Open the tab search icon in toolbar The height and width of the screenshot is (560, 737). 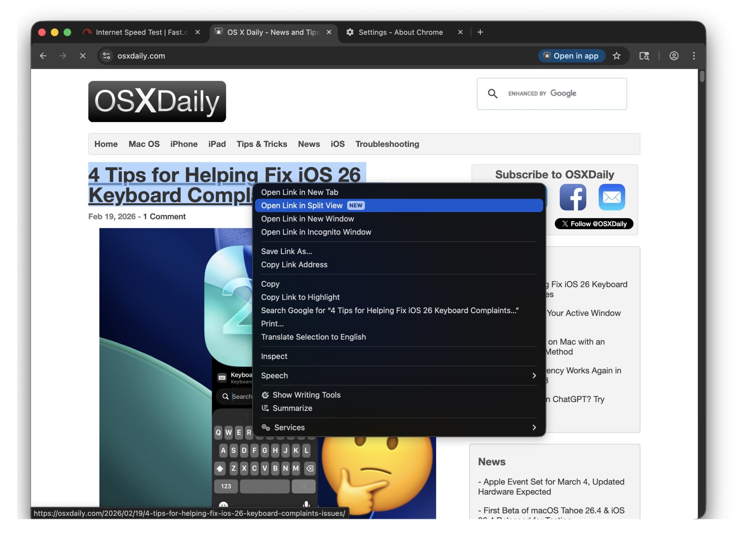tap(644, 56)
